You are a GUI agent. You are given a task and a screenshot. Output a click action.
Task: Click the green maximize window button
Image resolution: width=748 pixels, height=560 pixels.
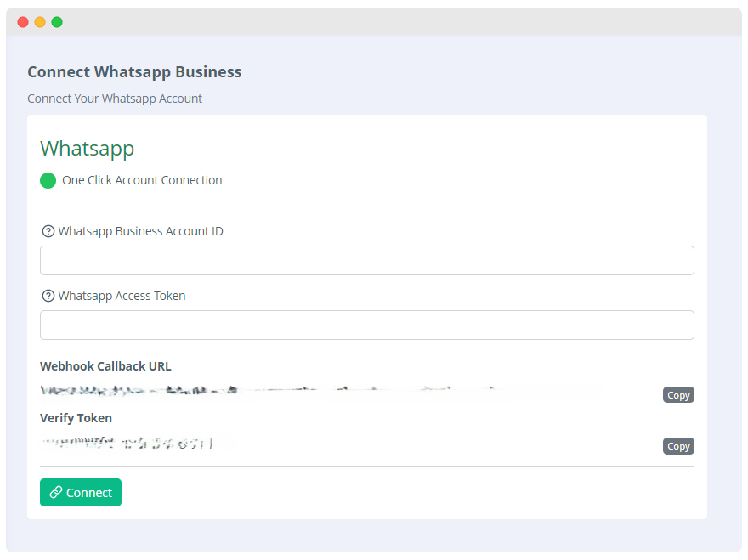pos(57,22)
